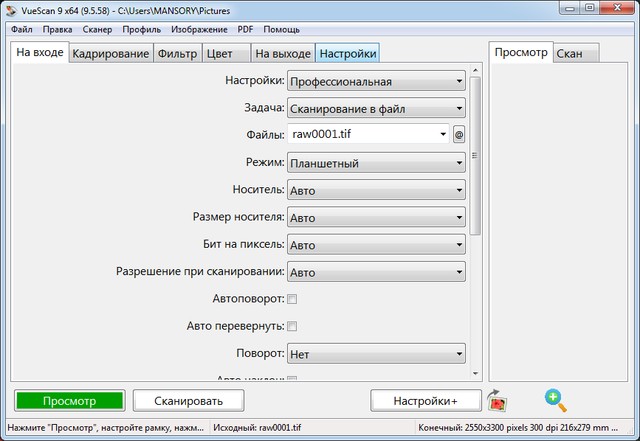Switch to the Кадрирование tab
The image size is (640, 441).
pos(111,53)
